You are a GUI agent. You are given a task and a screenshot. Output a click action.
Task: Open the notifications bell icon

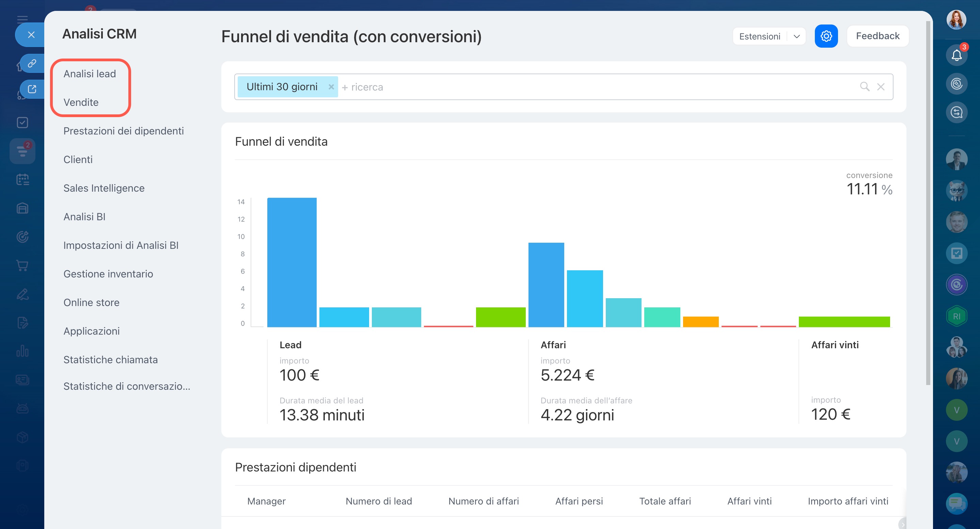point(956,55)
